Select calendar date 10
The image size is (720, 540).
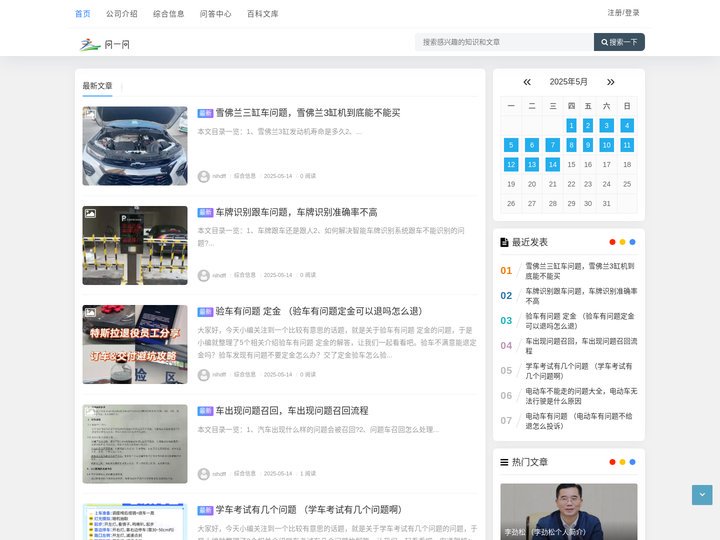(x=607, y=145)
